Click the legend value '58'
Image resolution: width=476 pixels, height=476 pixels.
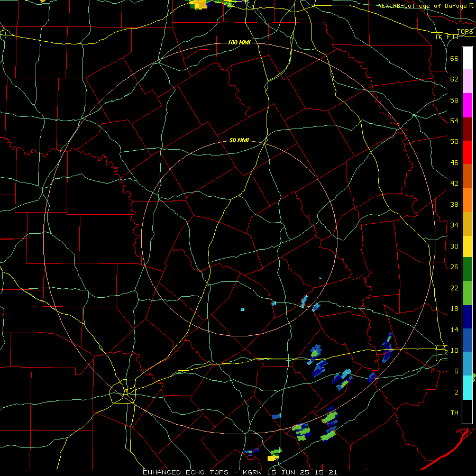454,100
